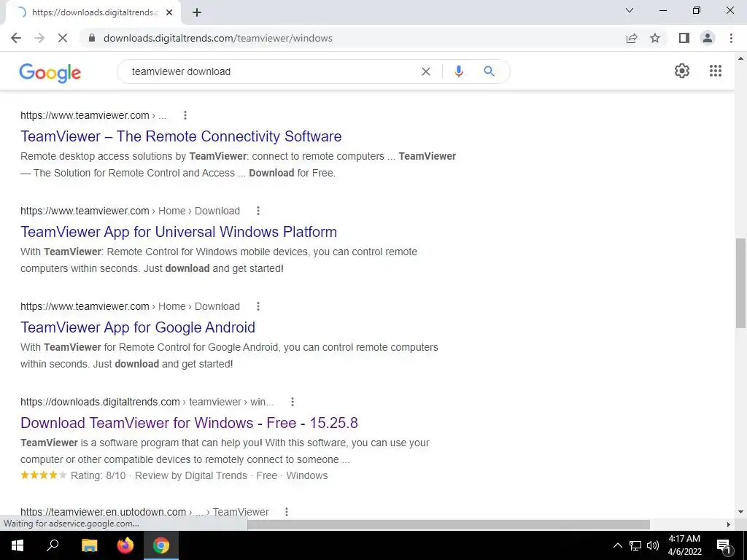Image resolution: width=747 pixels, height=560 pixels.
Task: Open a new browser tab
Action: tap(197, 13)
